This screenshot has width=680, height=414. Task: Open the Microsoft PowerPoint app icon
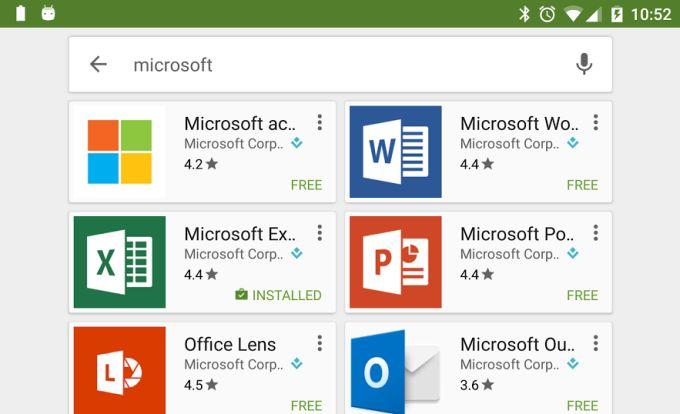pyautogui.click(x=395, y=262)
